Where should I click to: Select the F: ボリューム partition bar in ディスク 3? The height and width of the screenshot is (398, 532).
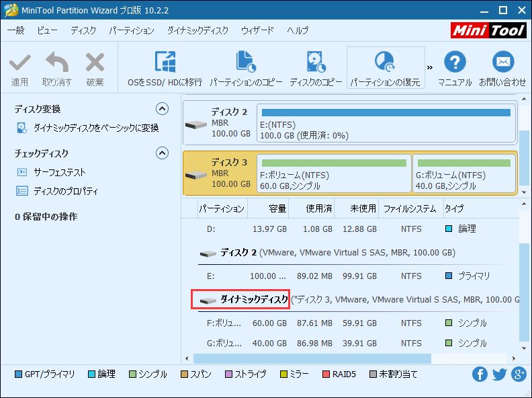coord(334,173)
